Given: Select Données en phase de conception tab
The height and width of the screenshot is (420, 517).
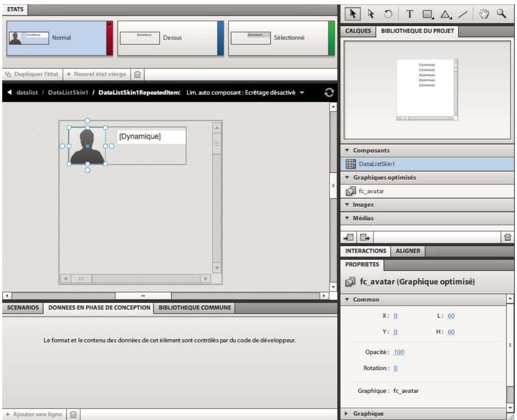Looking at the screenshot, I should 99,307.
